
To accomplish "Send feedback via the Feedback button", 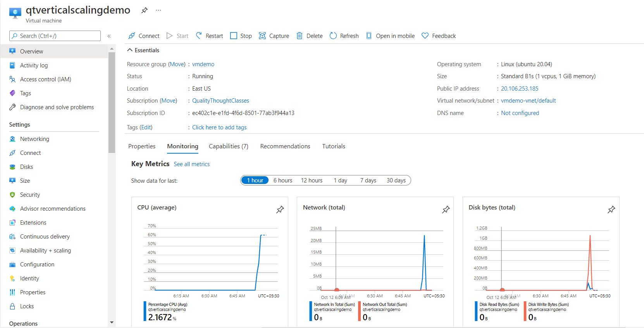I will point(439,36).
